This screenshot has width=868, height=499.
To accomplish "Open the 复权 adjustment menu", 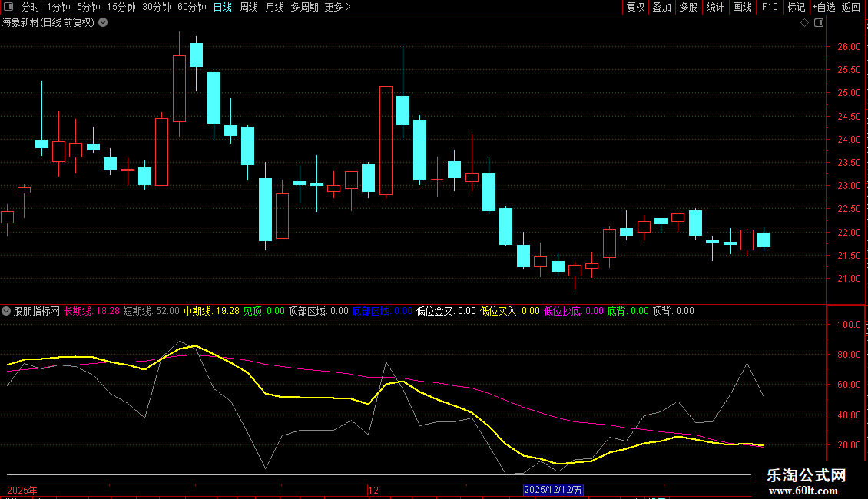I will coord(635,7).
